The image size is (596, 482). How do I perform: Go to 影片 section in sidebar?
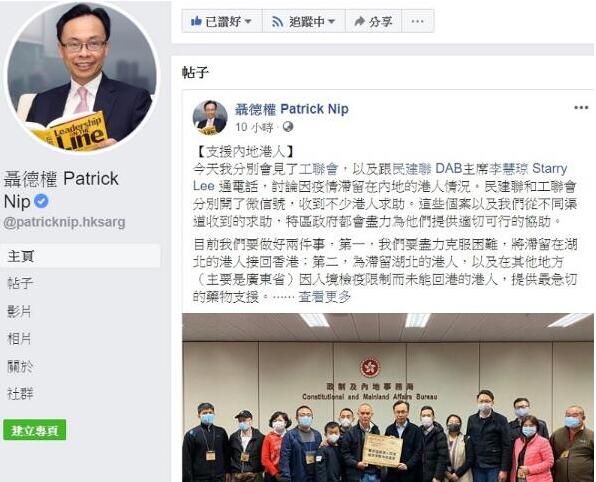pos(19,311)
